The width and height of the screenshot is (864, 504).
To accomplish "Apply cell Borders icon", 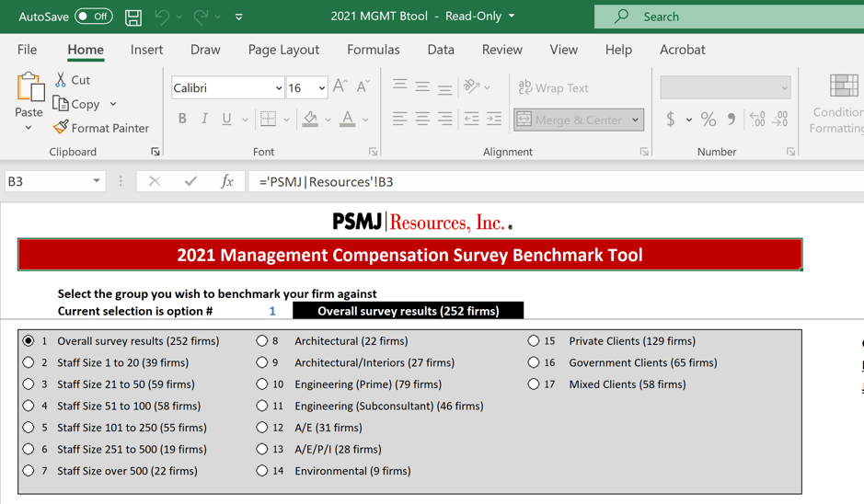I will [x=269, y=119].
